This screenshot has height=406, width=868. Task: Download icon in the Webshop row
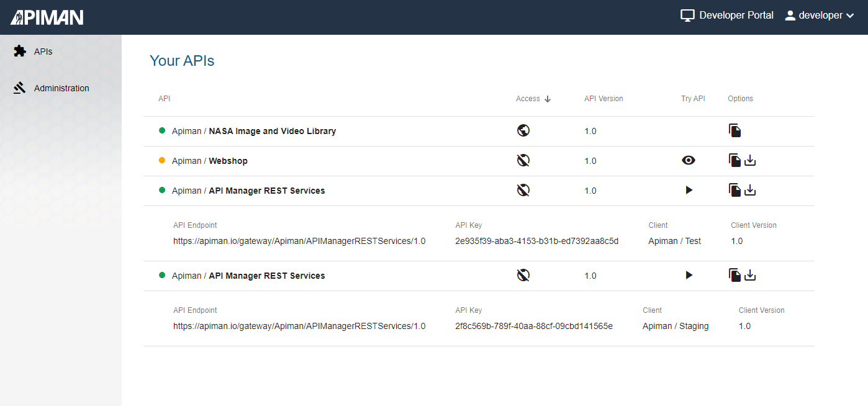point(750,161)
